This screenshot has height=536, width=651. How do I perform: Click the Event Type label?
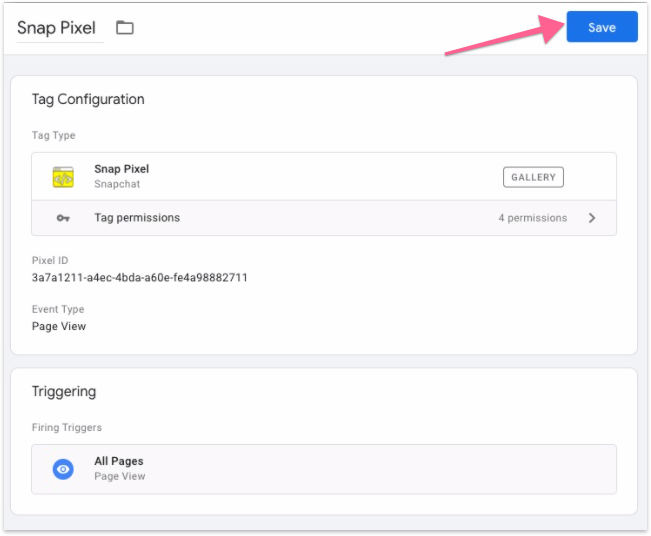click(x=58, y=310)
